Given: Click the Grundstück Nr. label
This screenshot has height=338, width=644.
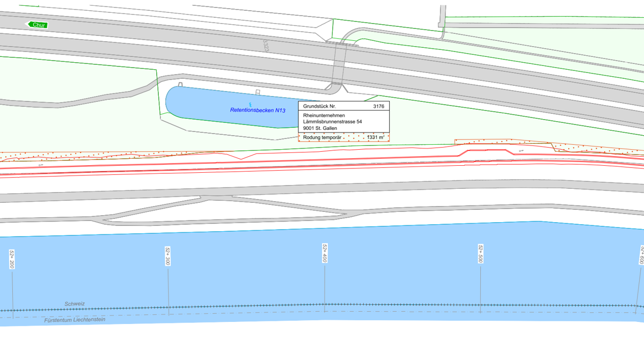Looking at the screenshot, I should coord(319,106).
